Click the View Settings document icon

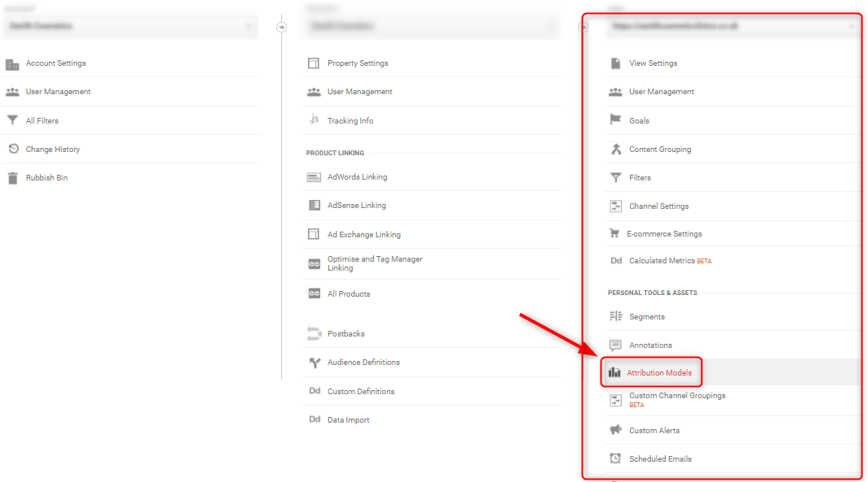tap(615, 63)
